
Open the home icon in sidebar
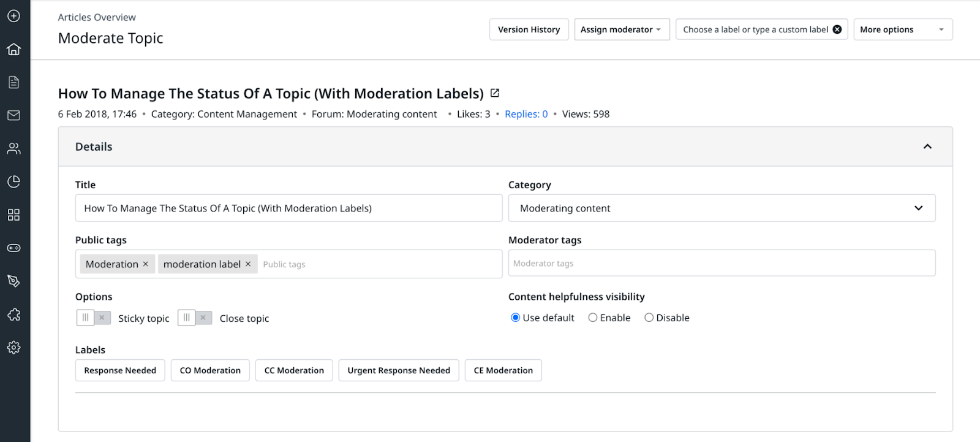point(13,49)
